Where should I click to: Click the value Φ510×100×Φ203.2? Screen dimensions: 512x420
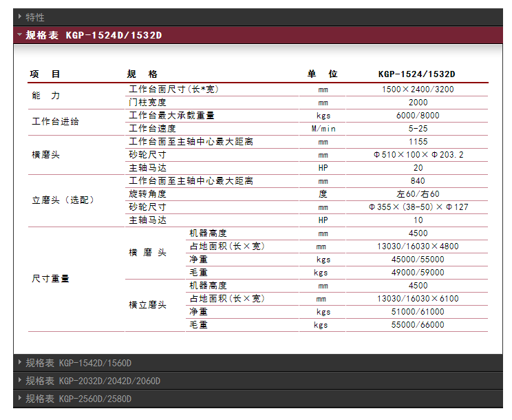pyautogui.click(x=418, y=154)
